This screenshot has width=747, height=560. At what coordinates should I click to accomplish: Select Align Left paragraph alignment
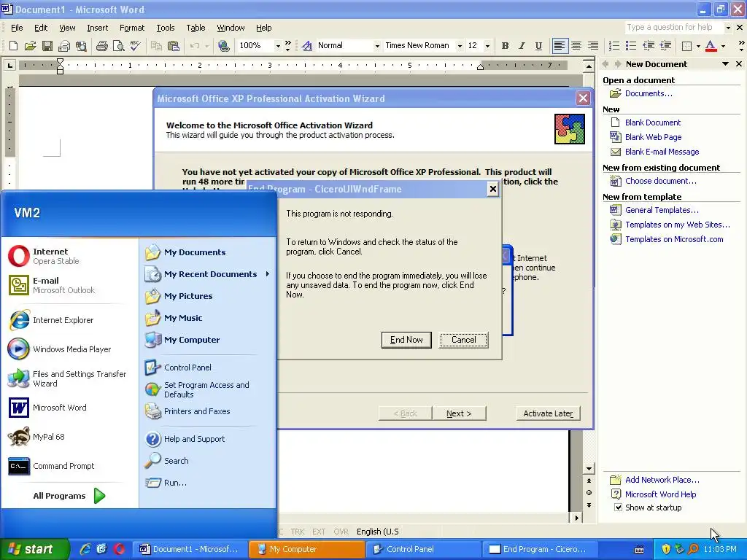[560, 46]
